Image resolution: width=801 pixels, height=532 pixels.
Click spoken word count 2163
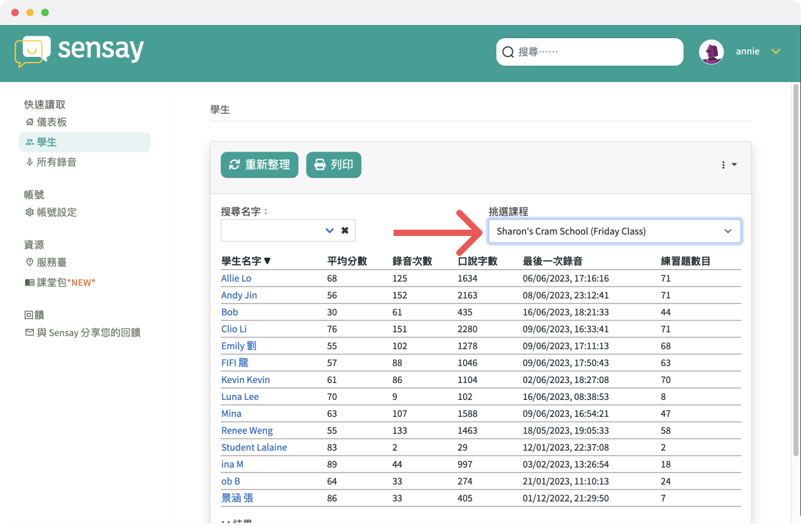coord(467,295)
